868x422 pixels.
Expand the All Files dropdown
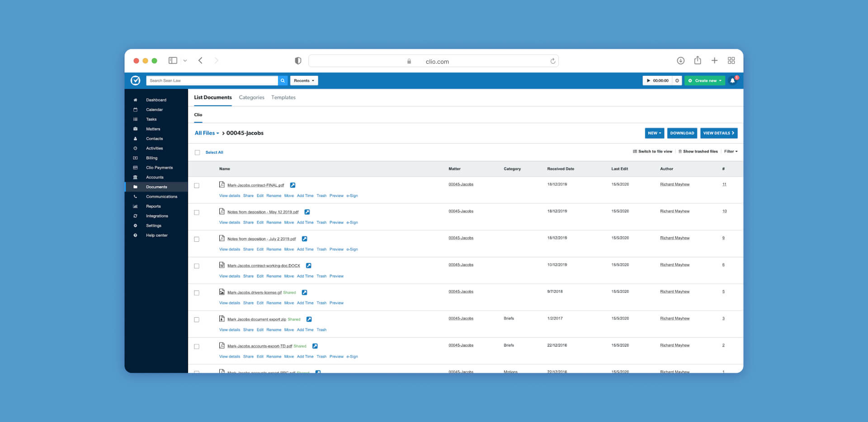207,133
